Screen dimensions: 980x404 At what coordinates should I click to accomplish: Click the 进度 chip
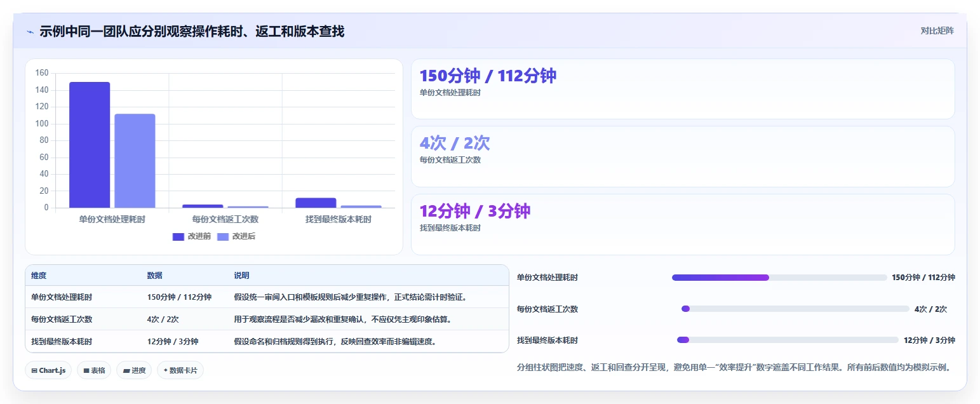pyautogui.click(x=134, y=370)
